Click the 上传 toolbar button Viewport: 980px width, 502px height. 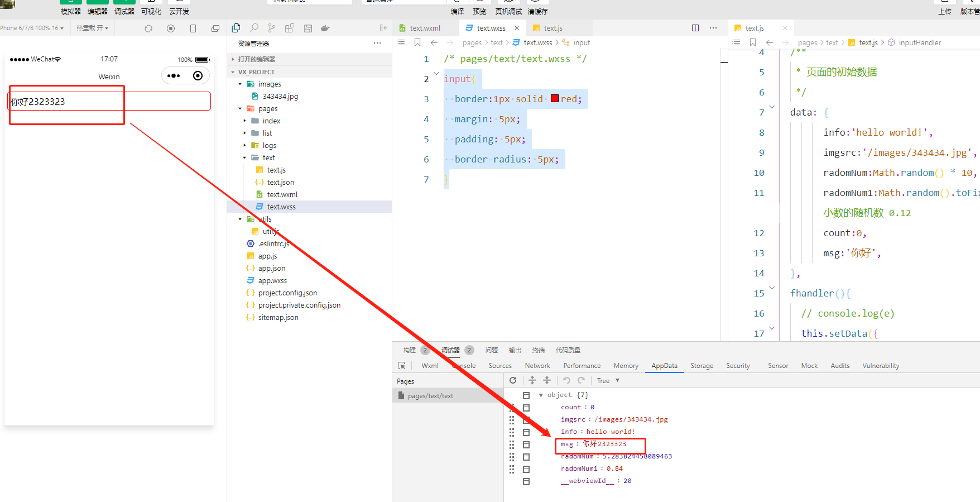click(x=945, y=7)
